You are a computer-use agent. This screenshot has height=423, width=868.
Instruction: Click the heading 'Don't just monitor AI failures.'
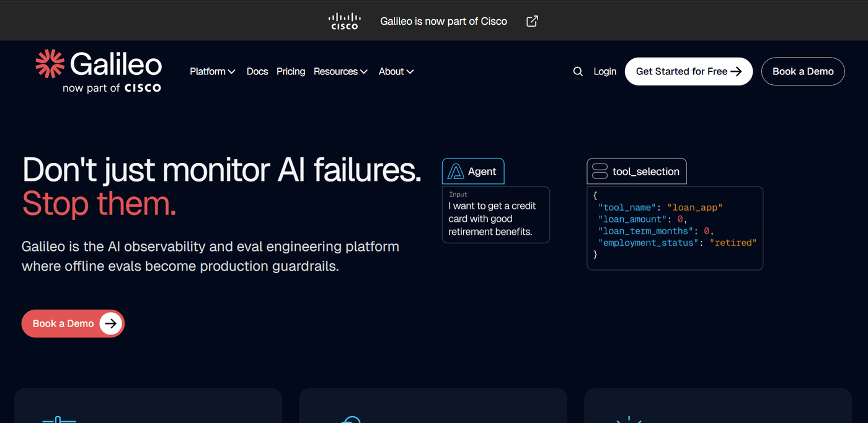(222, 170)
